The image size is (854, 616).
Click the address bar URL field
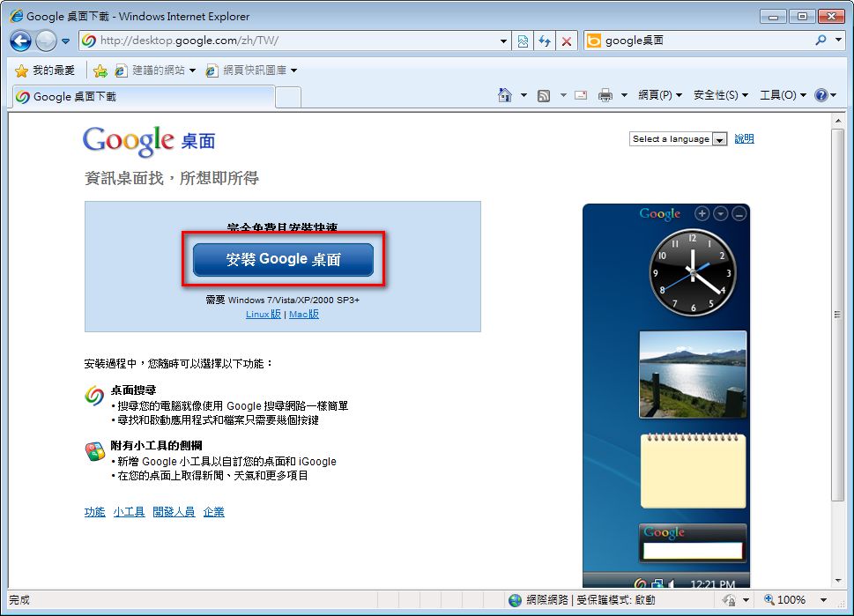287,41
